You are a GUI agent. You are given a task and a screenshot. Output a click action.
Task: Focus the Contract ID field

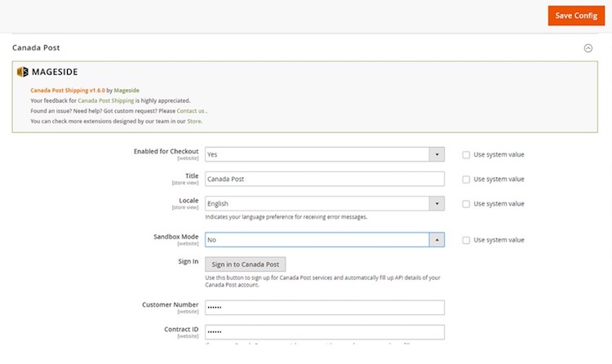[x=324, y=332]
